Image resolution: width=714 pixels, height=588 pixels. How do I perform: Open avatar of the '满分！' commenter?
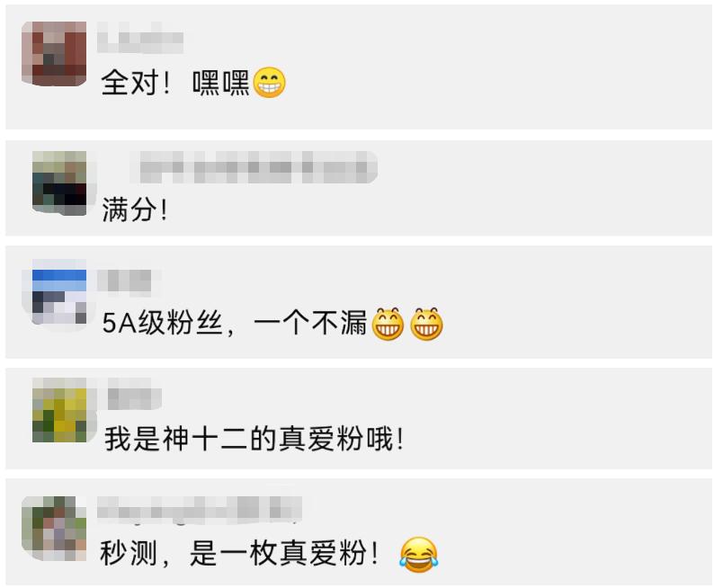(59, 183)
